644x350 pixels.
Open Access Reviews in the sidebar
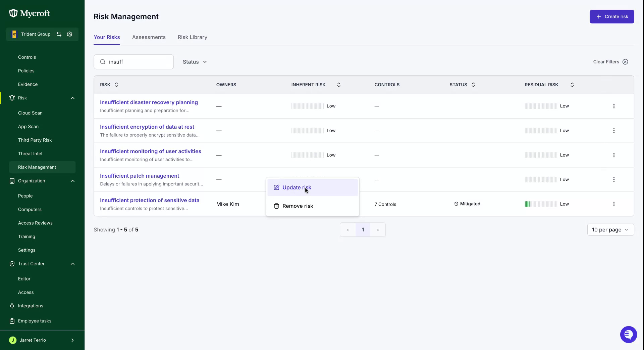(35, 223)
